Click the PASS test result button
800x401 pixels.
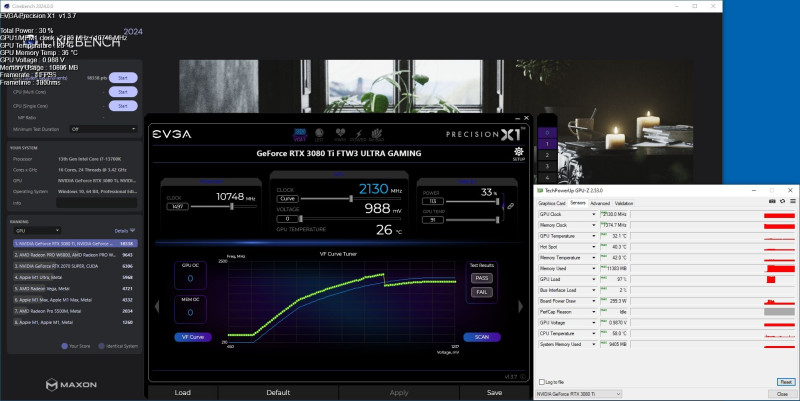click(x=482, y=278)
